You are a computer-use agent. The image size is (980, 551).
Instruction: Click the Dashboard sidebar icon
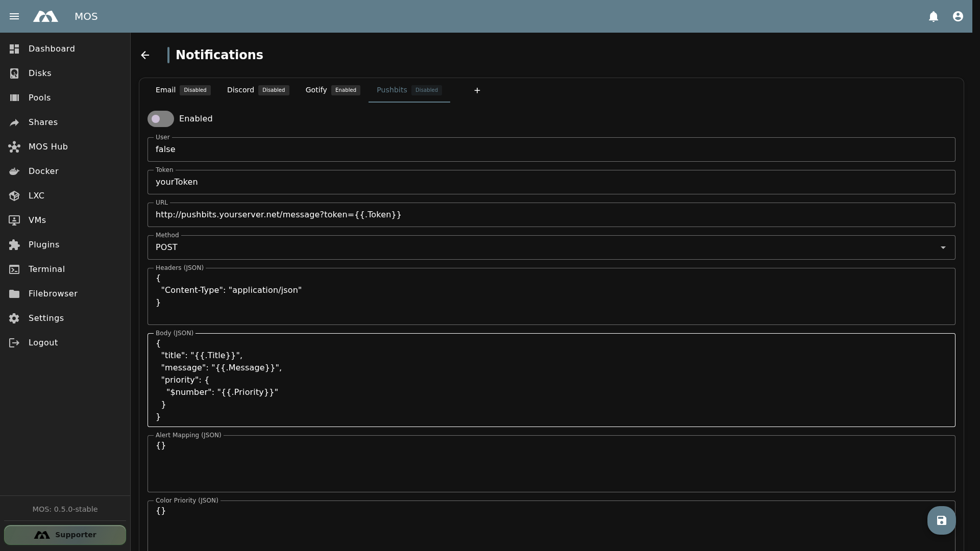pos(14,49)
